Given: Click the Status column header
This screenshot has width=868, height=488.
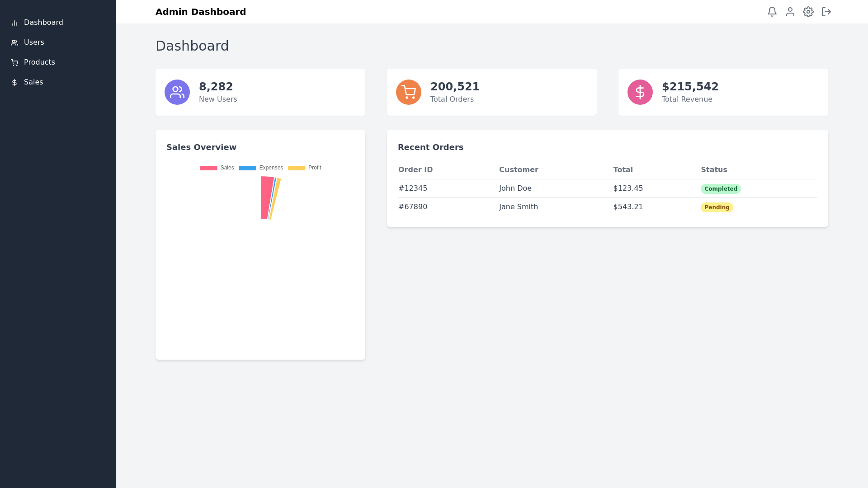Looking at the screenshot, I should coord(714,170).
